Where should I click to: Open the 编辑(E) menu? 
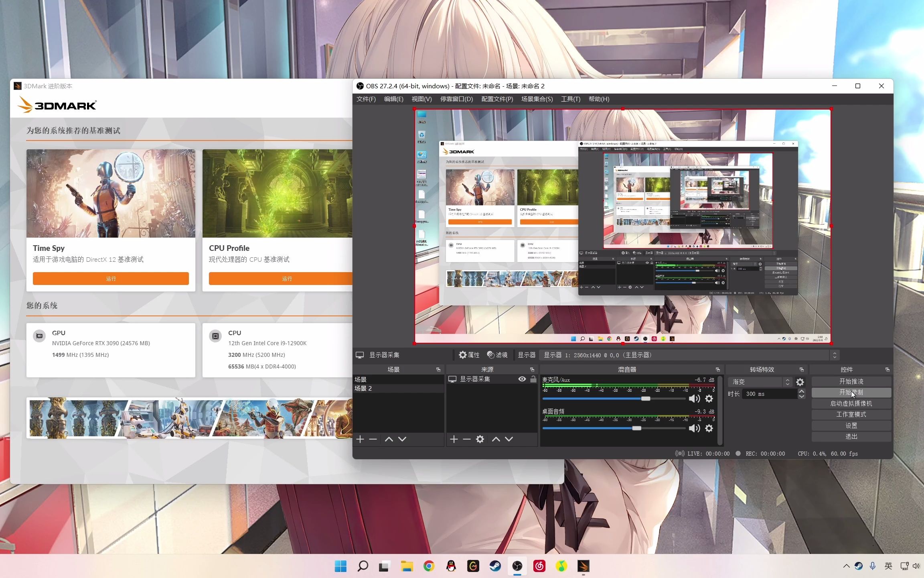coord(393,99)
